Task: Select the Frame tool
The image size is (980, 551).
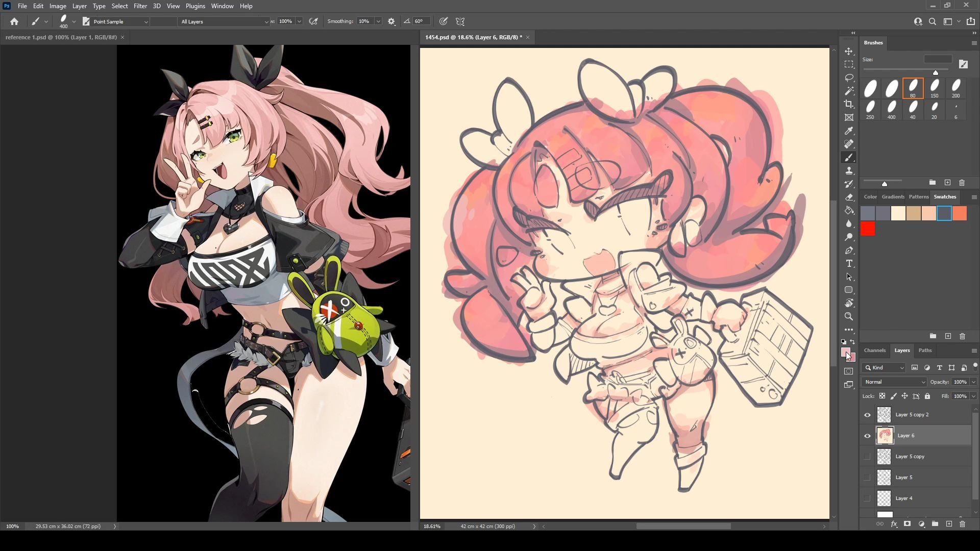Action: coord(849,118)
